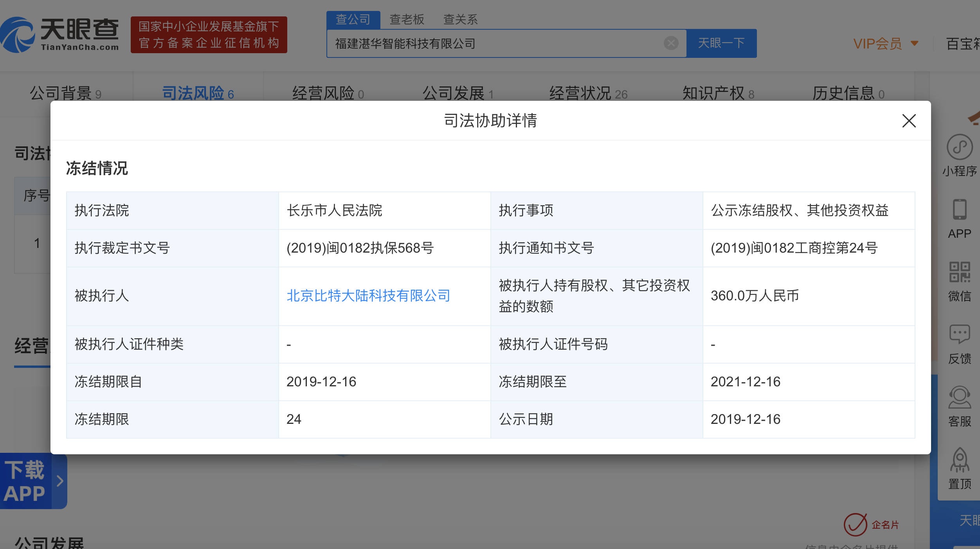Switch to 查老板 search tab
This screenshot has width=980, height=549.
(x=407, y=20)
